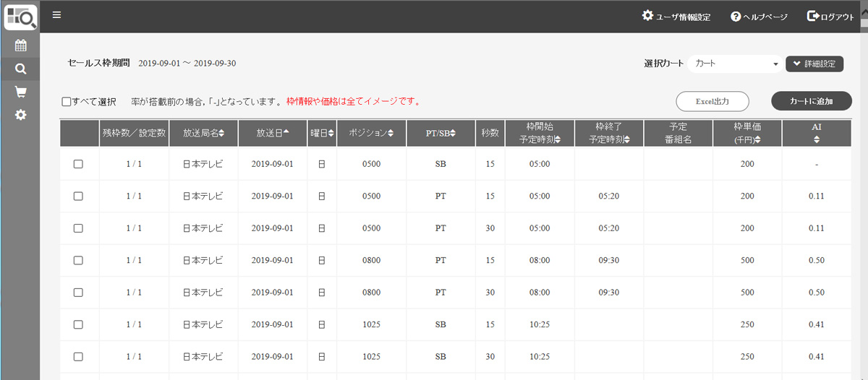This screenshot has width=868, height=380.
Task: Click the app logo in top-left corner
Action: tap(20, 16)
